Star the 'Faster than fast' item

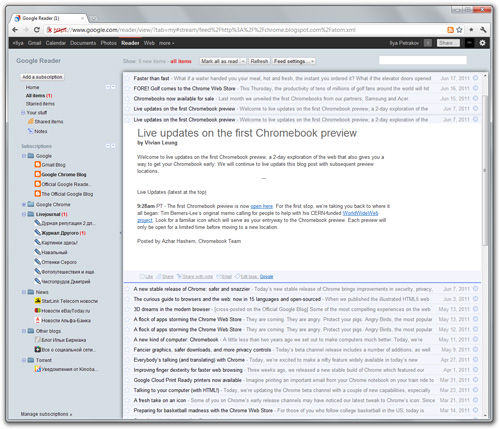point(127,78)
